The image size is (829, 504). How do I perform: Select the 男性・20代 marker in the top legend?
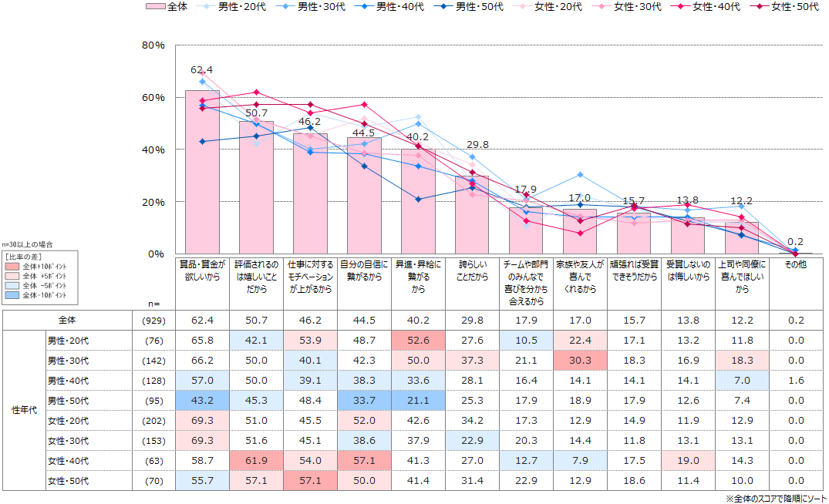pos(205,7)
